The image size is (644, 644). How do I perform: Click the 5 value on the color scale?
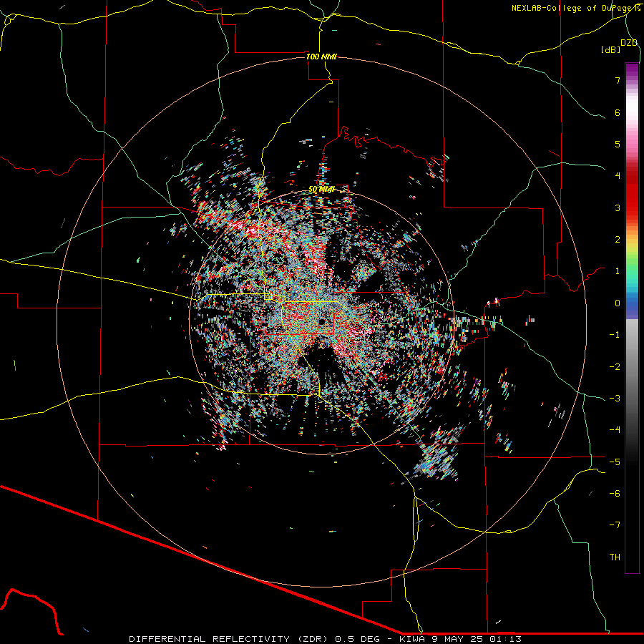coord(618,144)
